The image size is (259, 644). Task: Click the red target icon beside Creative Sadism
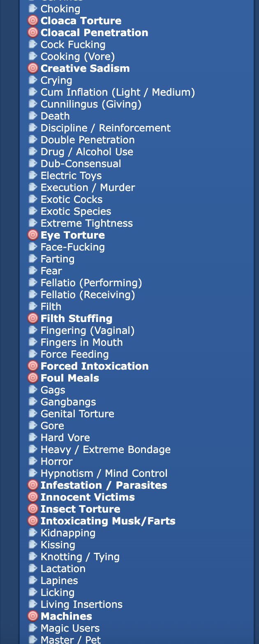32,68
